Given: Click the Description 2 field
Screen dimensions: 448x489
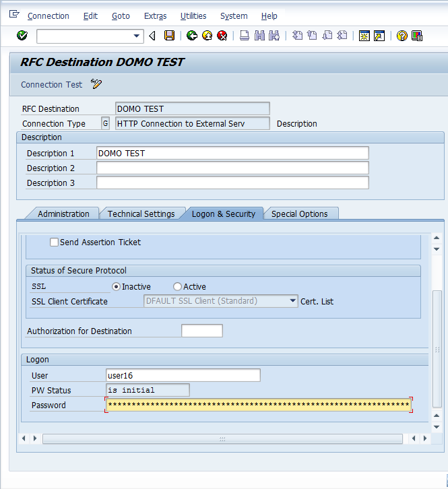Looking at the screenshot, I should click(232, 168).
